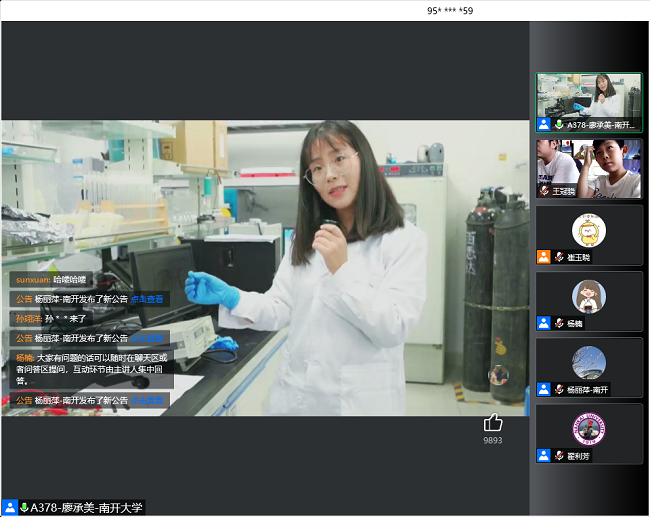Open the last 点击查看 announcement link in chat

click(x=147, y=400)
